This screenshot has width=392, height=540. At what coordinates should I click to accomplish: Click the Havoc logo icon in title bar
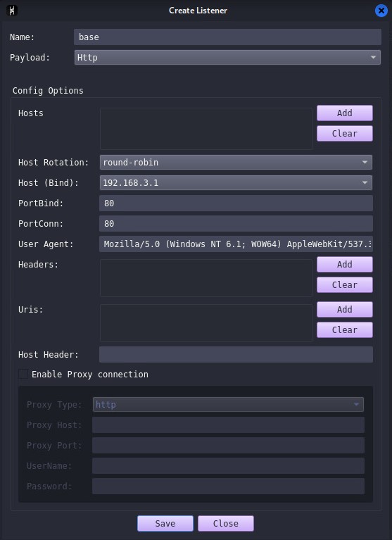click(12, 11)
